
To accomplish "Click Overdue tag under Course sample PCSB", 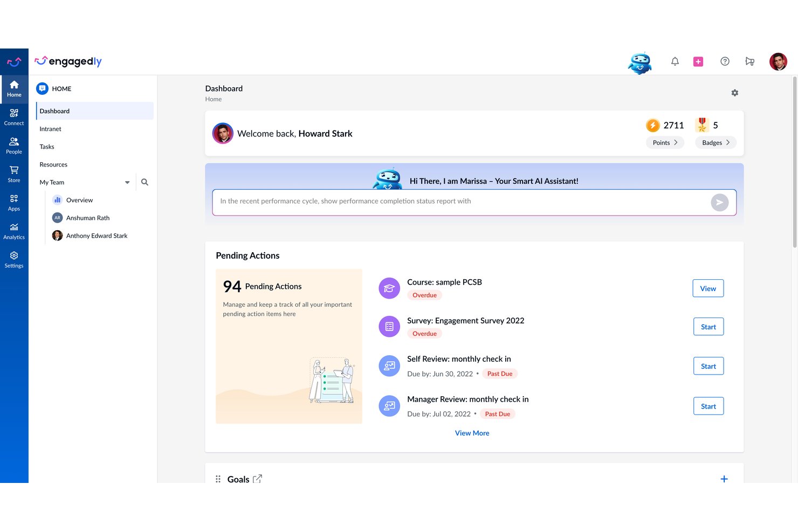I will pyautogui.click(x=425, y=295).
